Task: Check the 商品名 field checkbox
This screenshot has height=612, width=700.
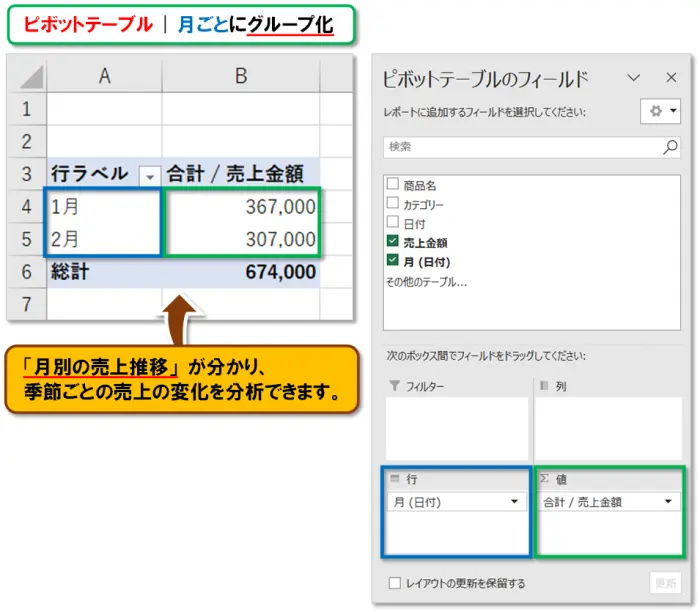Action: 392,183
